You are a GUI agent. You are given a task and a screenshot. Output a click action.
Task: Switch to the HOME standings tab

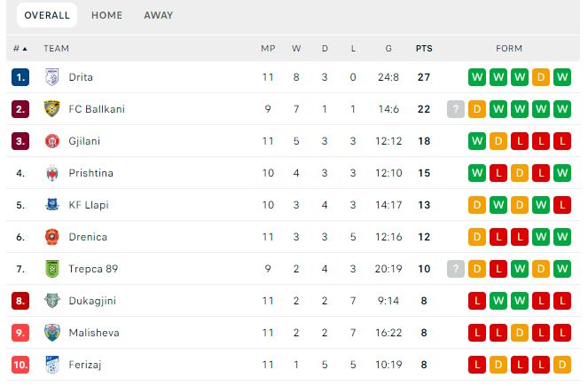pos(107,15)
